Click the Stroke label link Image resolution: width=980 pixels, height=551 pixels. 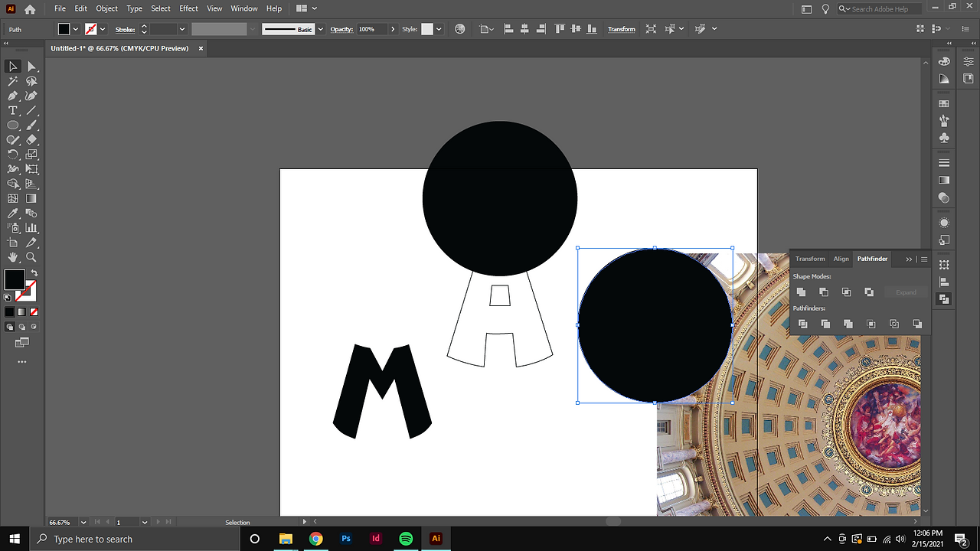(x=125, y=29)
